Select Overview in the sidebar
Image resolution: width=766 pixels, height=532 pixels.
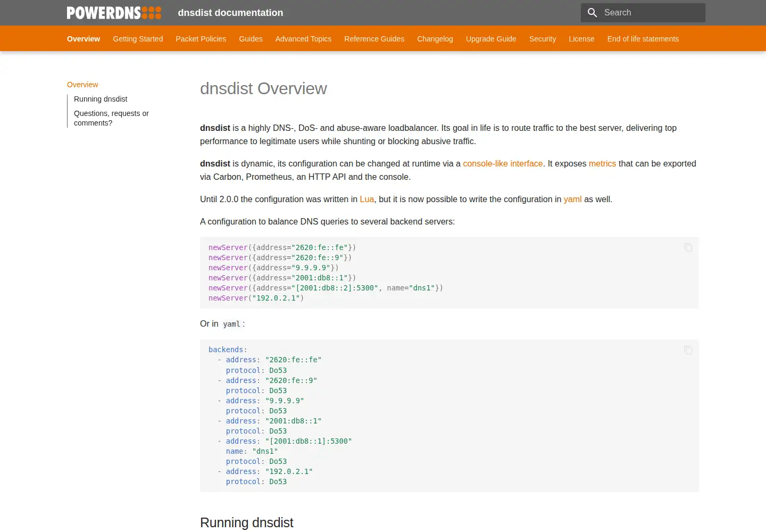[x=82, y=85]
